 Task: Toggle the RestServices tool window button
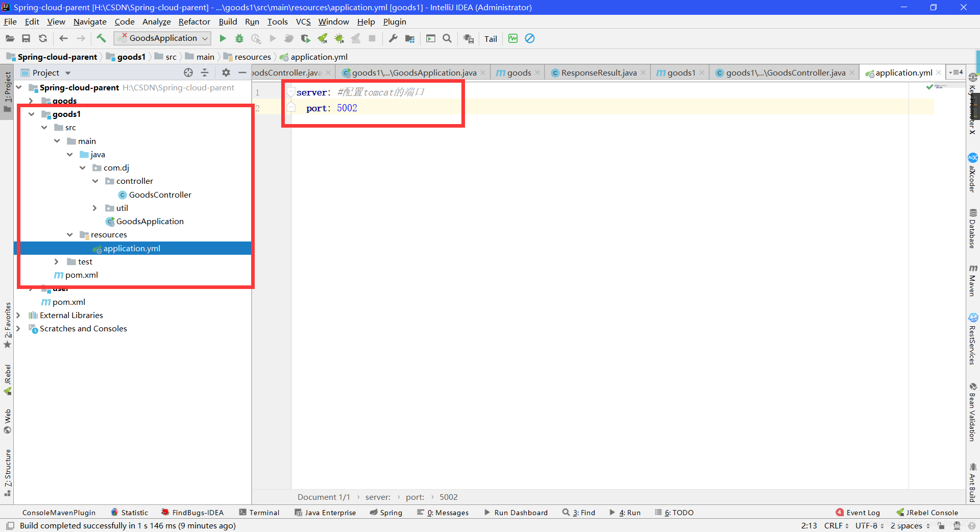coord(973,338)
